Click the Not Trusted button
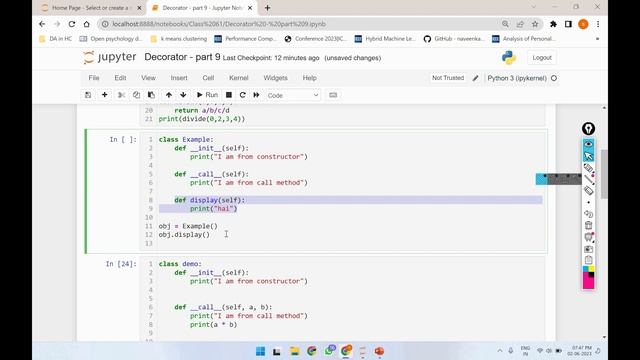The height and width of the screenshot is (360, 640). (x=448, y=78)
